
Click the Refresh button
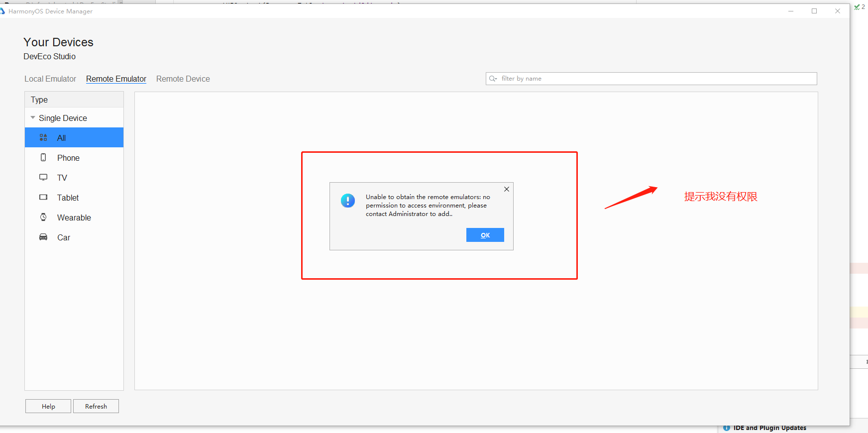pyautogui.click(x=96, y=406)
